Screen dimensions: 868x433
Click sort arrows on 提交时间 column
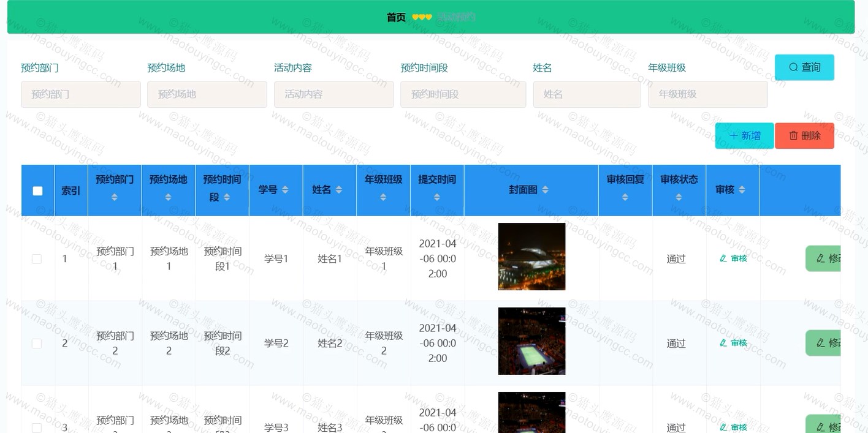(437, 197)
